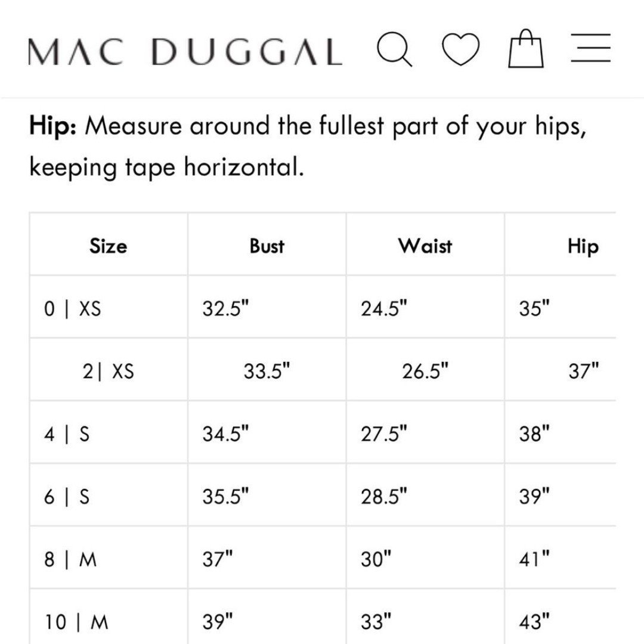Open the search magnifier icon
The image size is (644, 644).
pos(395,49)
